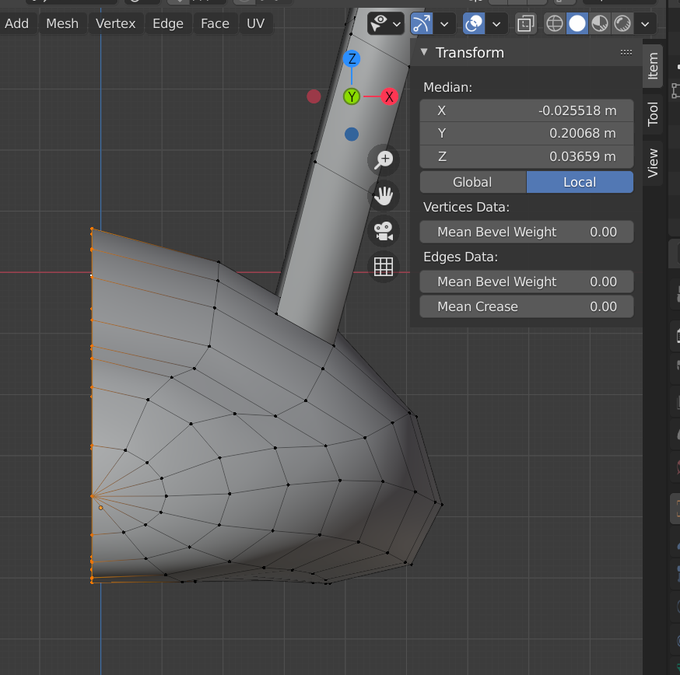Open the Add menu
The width and height of the screenshot is (680, 675).
tap(16, 23)
